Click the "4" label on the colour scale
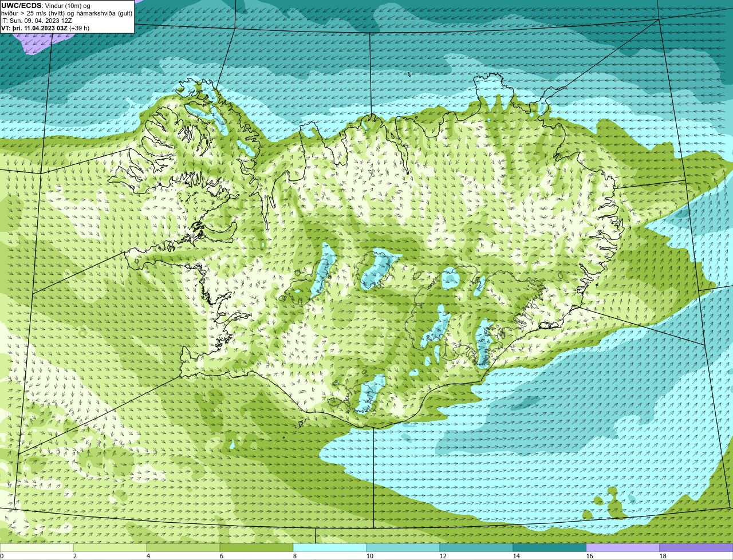The image size is (733, 560). (148, 556)
